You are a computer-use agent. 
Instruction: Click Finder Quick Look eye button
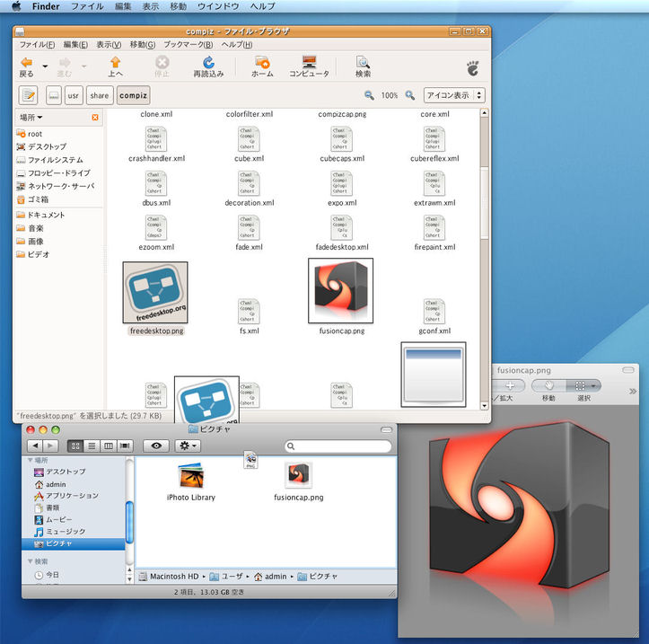(156, 446)
